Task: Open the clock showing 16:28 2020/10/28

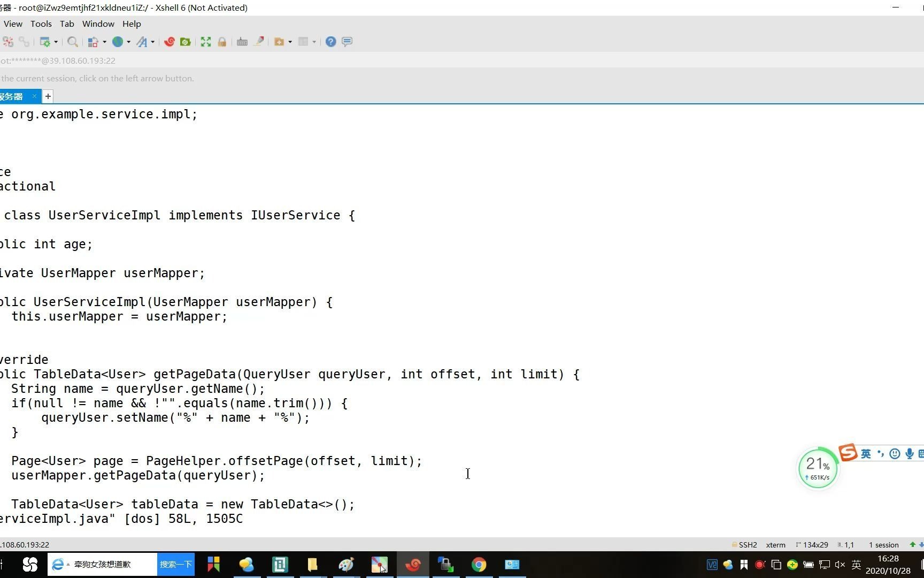Action: click(888, 565)
